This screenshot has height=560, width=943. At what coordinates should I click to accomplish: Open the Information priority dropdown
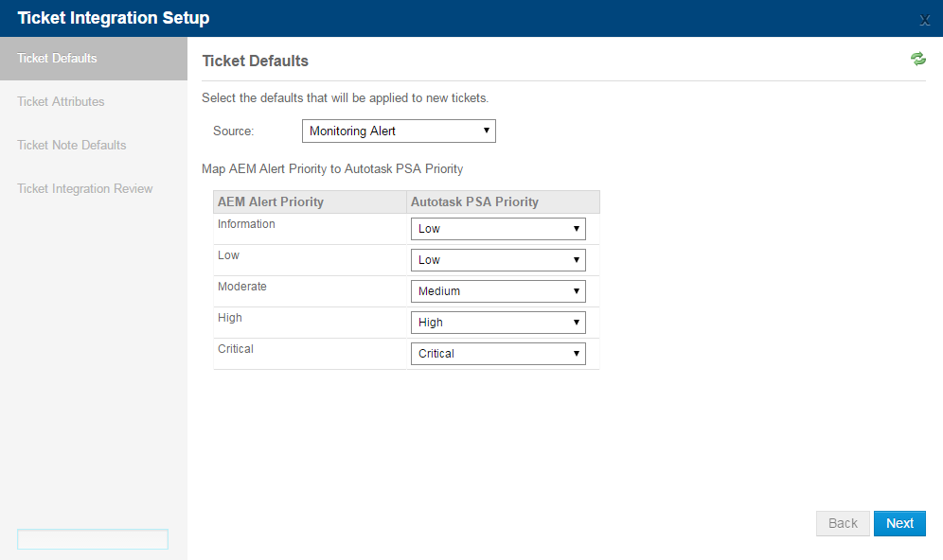pos(498,229)
